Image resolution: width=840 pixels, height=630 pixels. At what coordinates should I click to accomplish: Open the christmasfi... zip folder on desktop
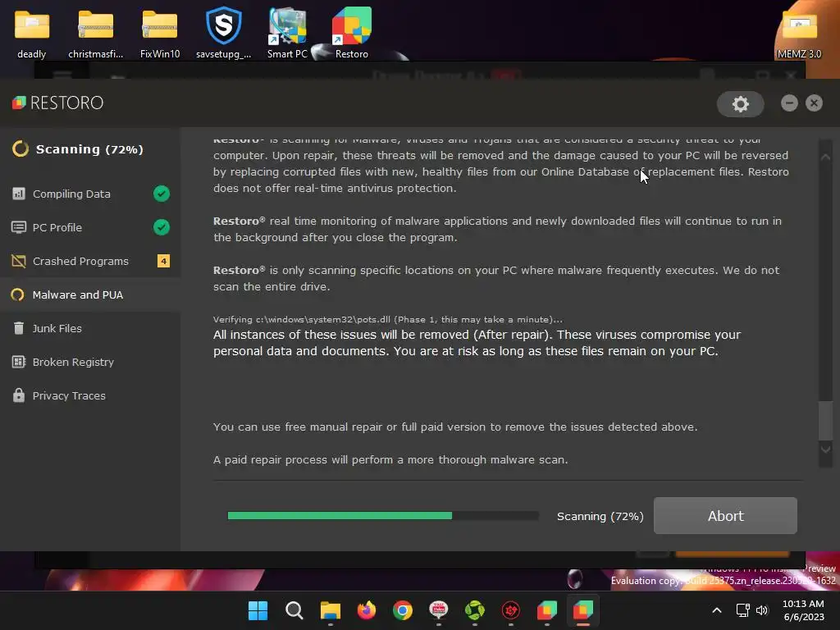click(x=95, y=34)
